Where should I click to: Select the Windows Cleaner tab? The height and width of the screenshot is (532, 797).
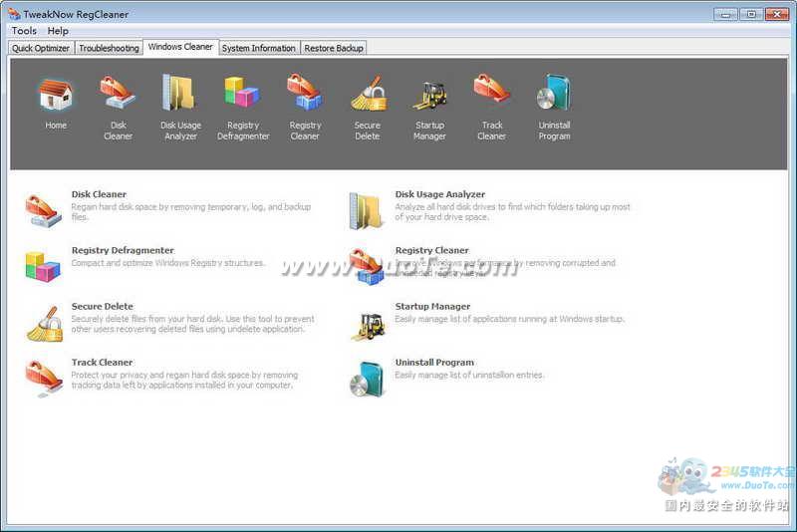[x=180, y=47]
